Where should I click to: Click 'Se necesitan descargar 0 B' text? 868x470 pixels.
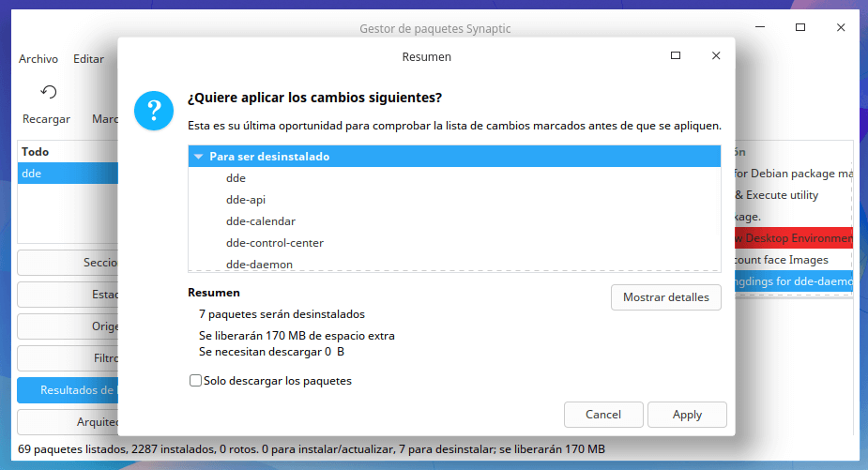point(271,352)
